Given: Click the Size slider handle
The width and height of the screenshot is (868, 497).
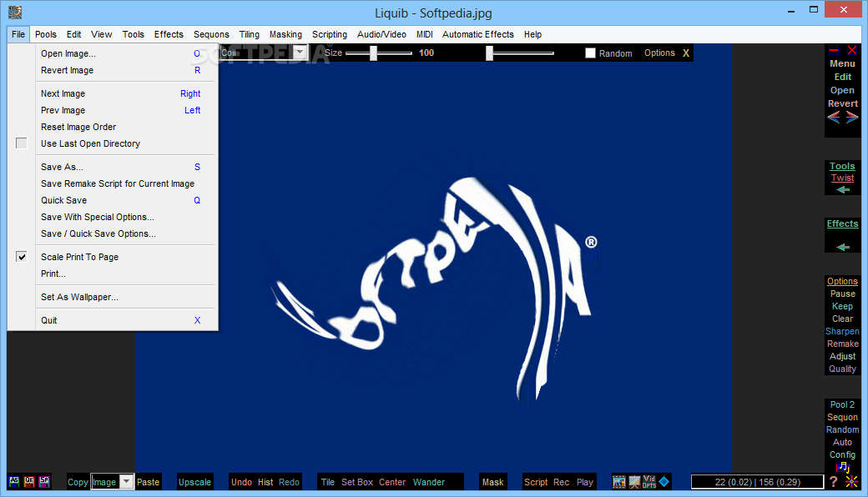Looking at the screenshot, I should pyautogui.click(x=374, y=53).
